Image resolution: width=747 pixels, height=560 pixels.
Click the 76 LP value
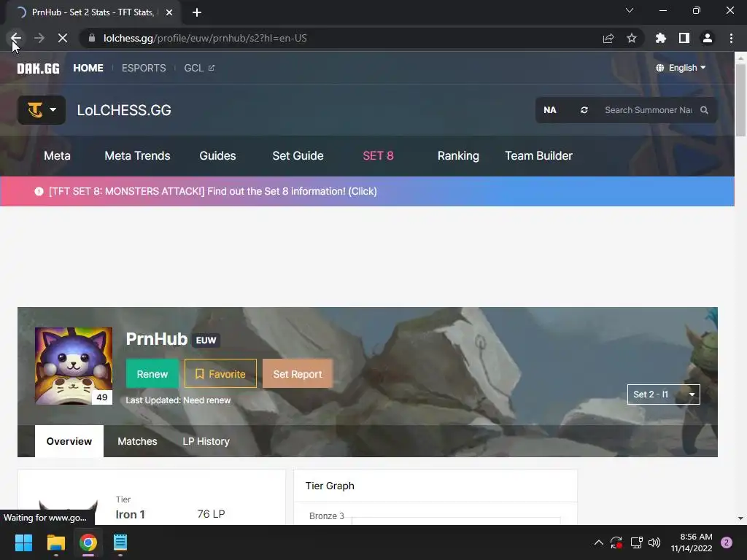pos(211,514)
